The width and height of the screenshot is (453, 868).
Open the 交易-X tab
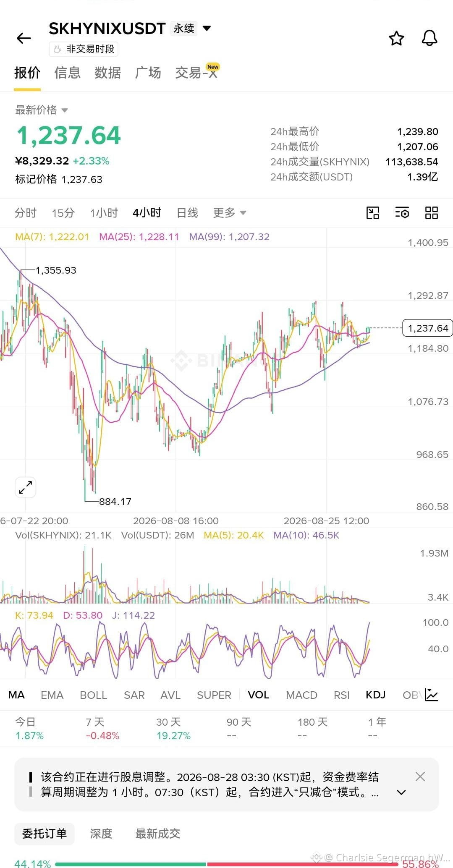(x=196, y=73)
